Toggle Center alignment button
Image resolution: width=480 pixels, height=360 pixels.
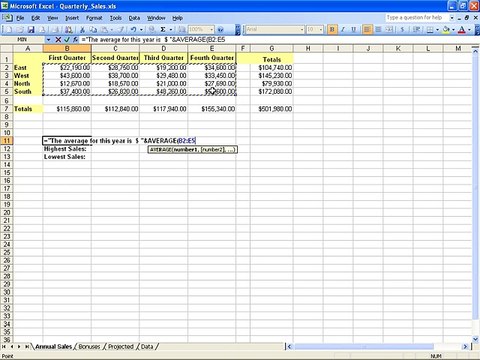click(x=378, y=30)
